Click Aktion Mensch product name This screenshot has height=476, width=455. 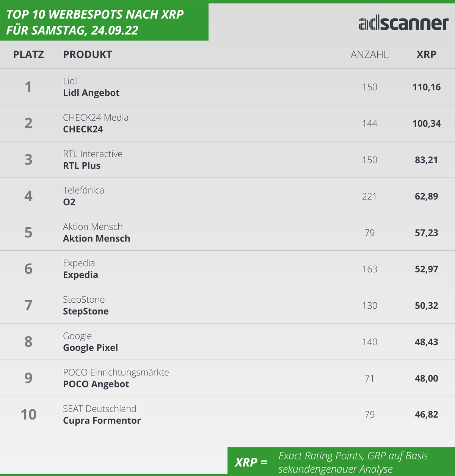[x=97, y=239]
